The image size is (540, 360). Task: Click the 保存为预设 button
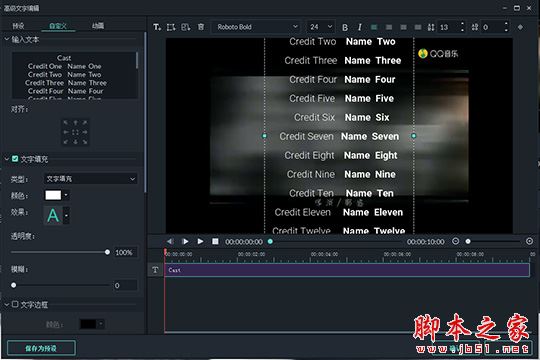pos(41,348)
